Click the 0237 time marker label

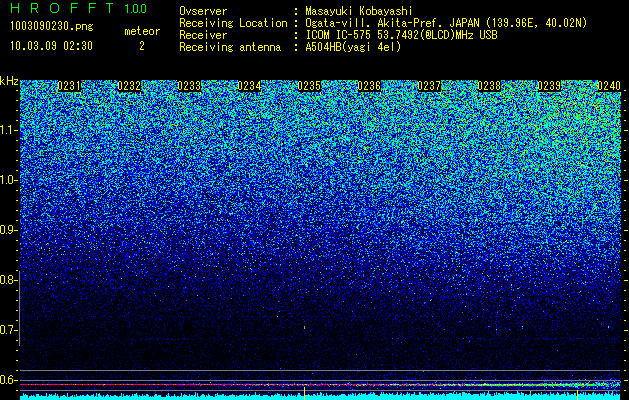pyautogui.click(x=429, y=86)
